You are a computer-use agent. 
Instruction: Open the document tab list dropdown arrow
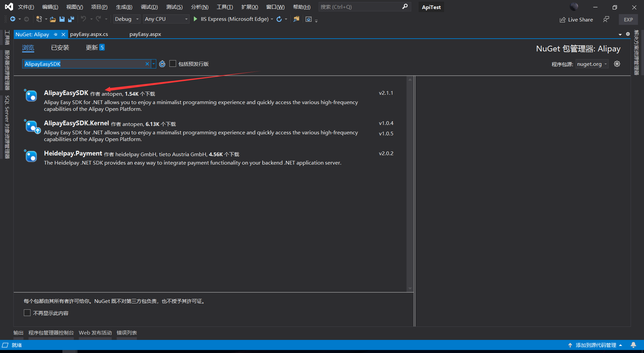pyautogui.click(x=620, y=34)
